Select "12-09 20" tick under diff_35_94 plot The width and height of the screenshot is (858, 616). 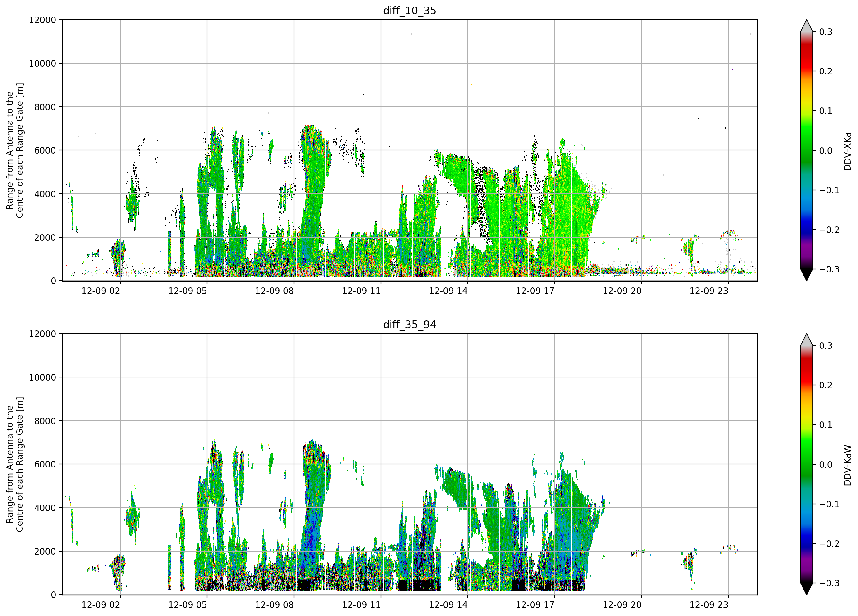tap(622, 605)
